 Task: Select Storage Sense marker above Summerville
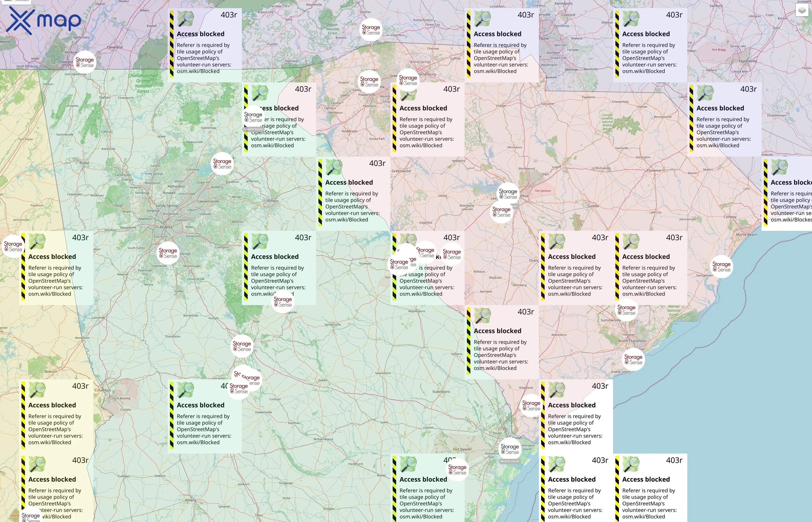626,310
